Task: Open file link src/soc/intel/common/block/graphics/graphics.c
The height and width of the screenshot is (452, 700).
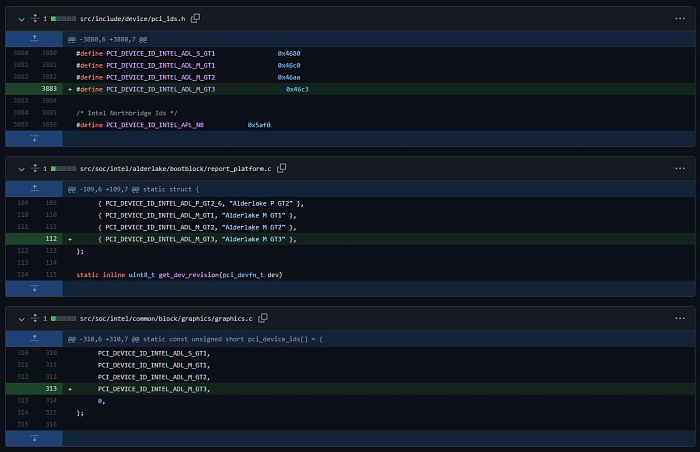Action: 166,319
